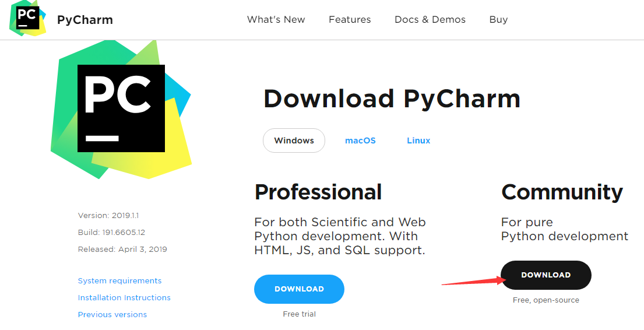Click the Version 2019.1.1 text
The image size is (644, 330).
(108, 215)
